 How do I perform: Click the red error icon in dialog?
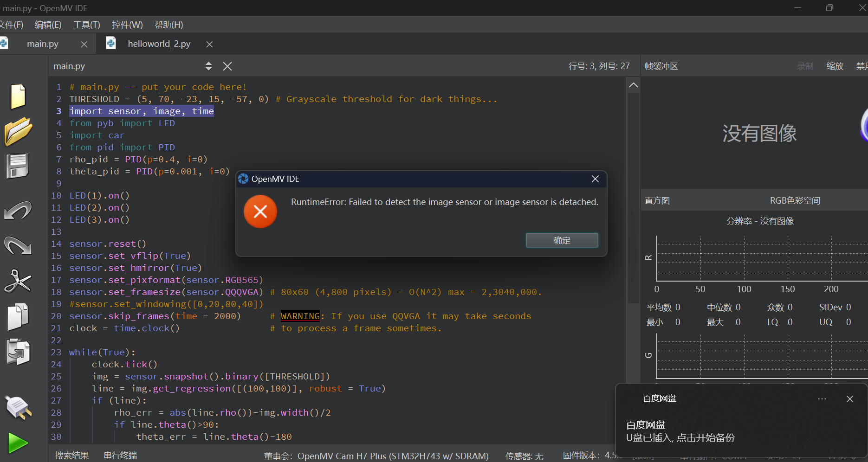(260, 212)
